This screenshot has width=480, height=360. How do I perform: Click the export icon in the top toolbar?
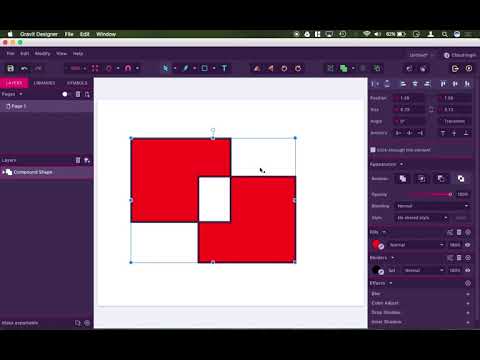455,68
